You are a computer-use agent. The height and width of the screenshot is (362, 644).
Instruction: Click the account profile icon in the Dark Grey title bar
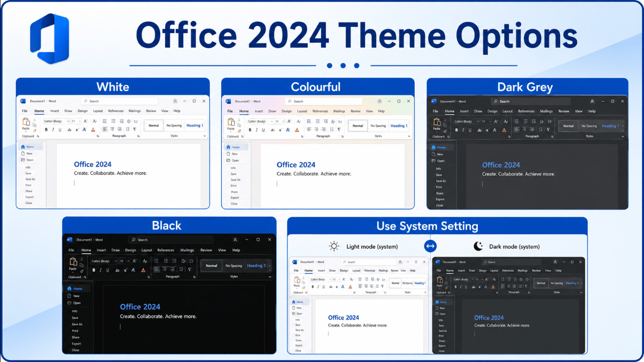pyautogui.click(x=592, y=101)
